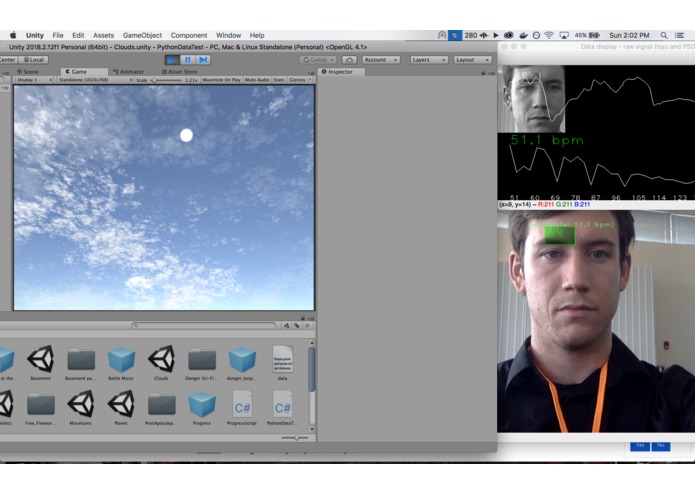
Task: Open the Notification Center list icon
Action: coord(679,35)
